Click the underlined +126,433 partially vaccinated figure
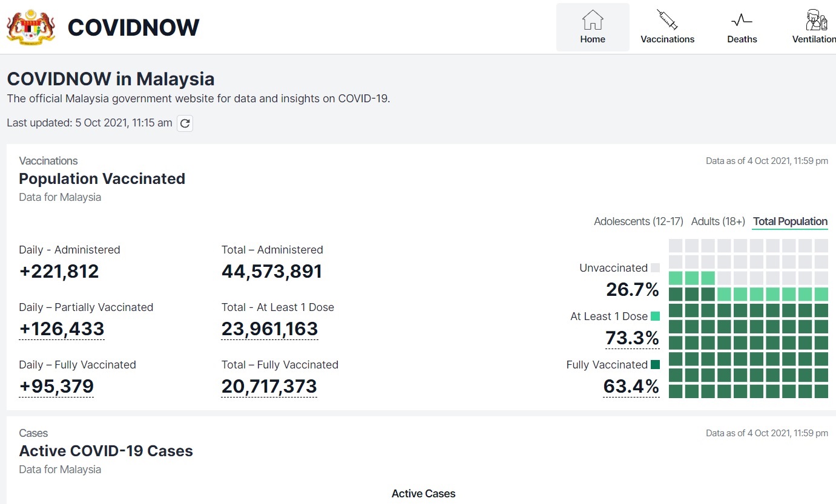Image resolution: width=836 pixels, height=504 pixels. (62, 329)
